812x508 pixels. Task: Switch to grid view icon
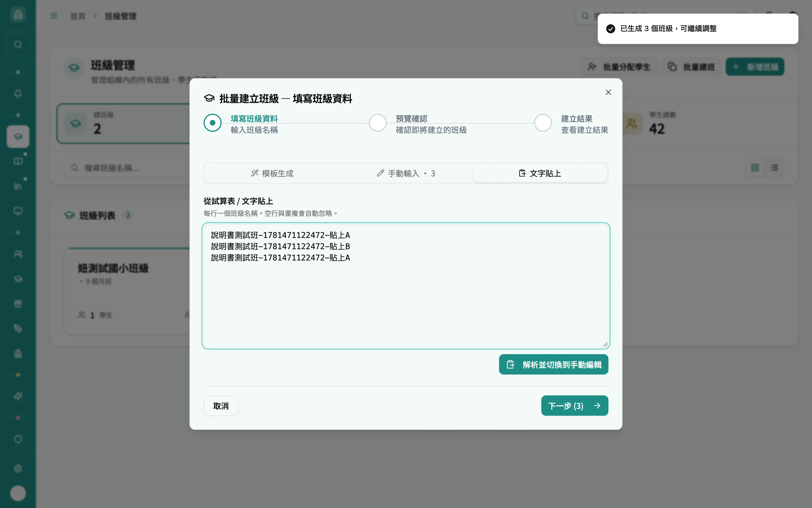[755, 168]
